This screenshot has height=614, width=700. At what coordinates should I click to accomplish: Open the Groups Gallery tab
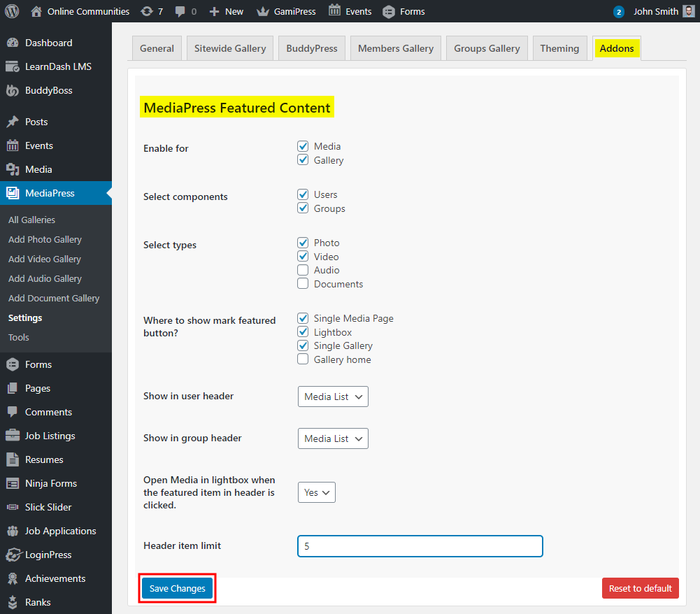tap(487, 48)
